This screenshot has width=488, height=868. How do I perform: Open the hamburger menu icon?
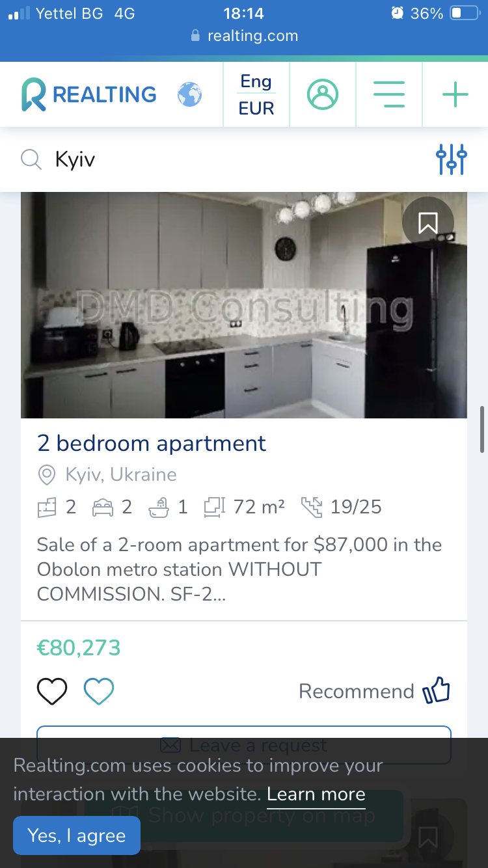(389, 95)
